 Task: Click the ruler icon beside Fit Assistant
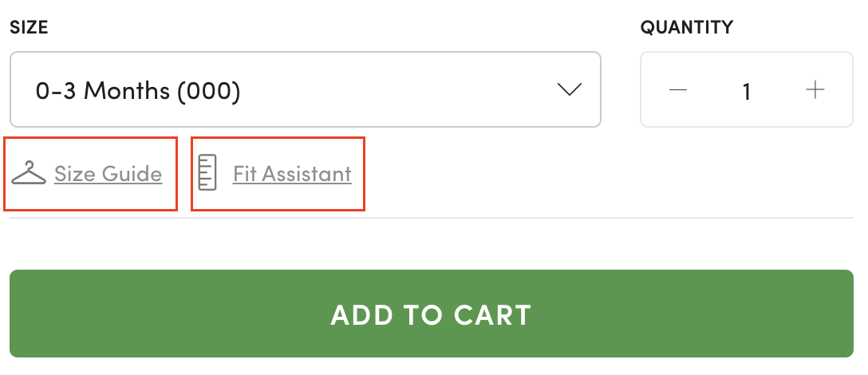point(207,173)
